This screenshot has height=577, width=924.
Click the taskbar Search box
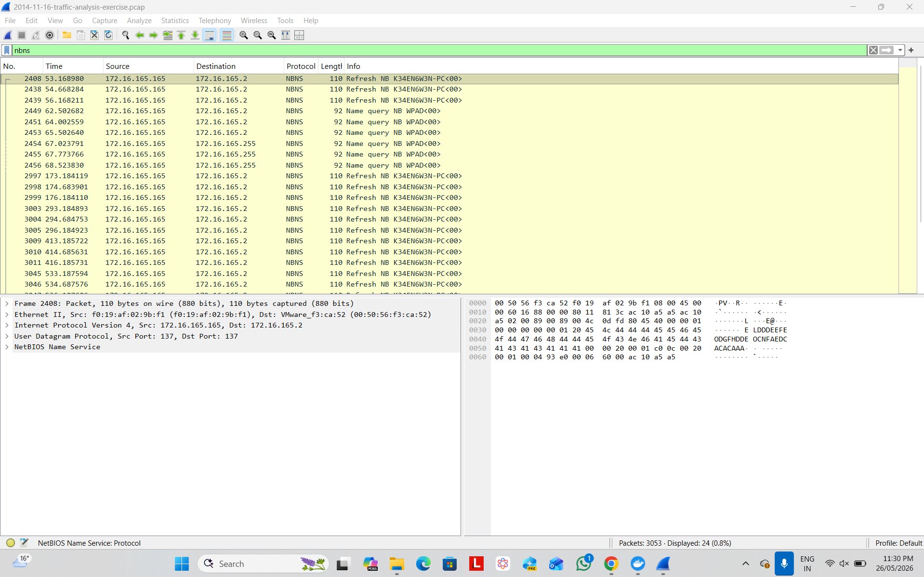[264, 564]
